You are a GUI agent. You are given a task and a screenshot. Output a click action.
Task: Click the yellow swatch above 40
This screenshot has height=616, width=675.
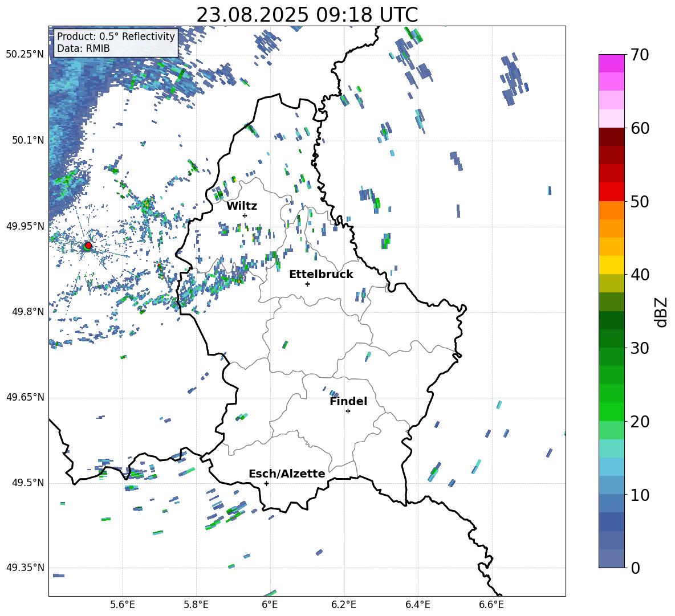611,265
